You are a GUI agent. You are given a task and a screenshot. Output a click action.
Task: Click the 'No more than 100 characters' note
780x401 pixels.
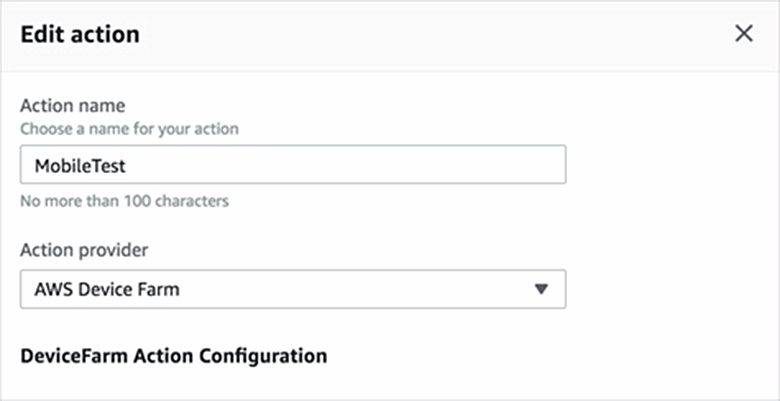click(x=124, y=201)
